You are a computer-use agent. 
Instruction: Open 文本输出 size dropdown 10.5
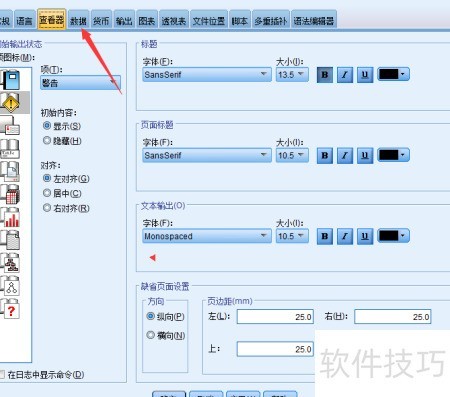(292, 236)
